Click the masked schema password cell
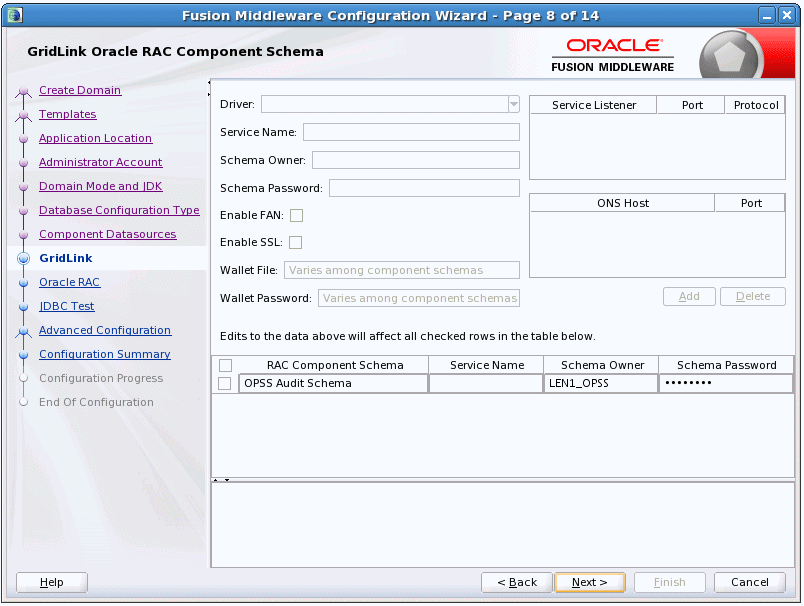This screenshot has height=606, width=804. coord(726,383)
